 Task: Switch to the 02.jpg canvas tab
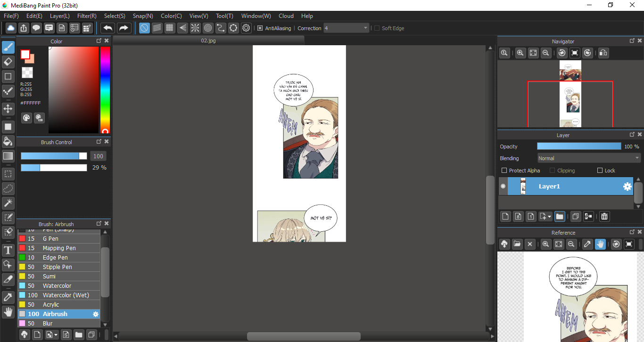208,41
